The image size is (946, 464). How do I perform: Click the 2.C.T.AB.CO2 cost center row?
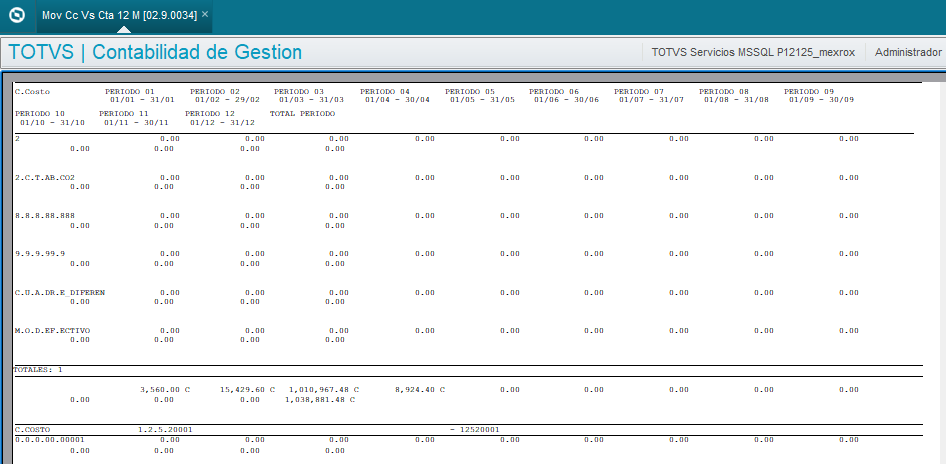coord(436,182)
